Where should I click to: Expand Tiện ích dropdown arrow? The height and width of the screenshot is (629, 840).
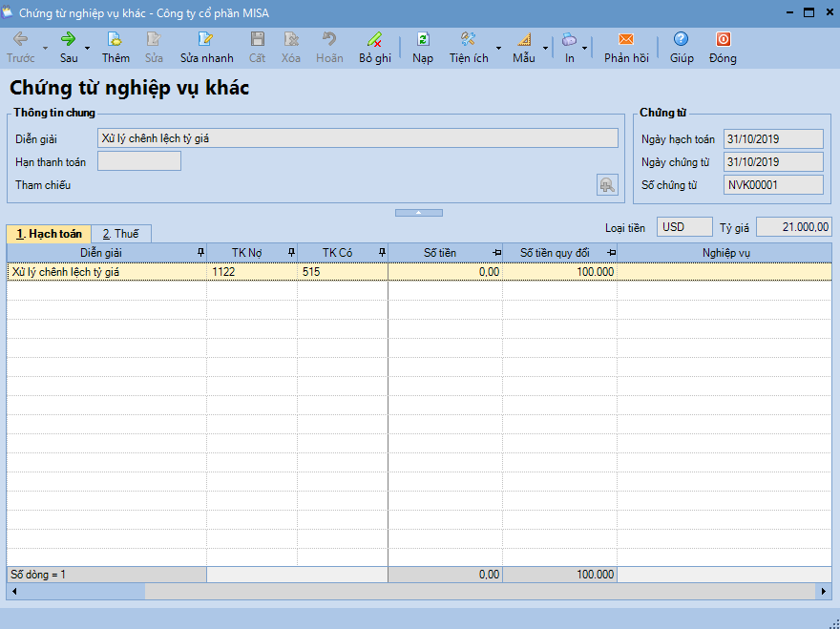coord(498,49)
